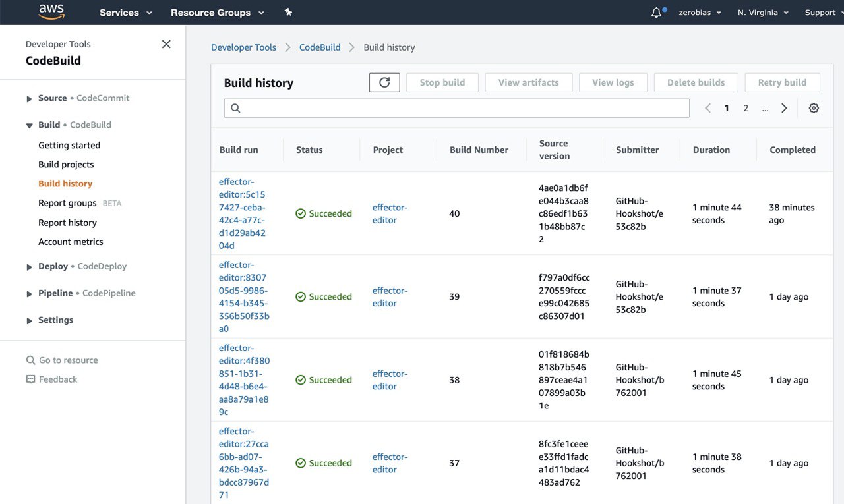Image resolution: width=844 pixels, height=504 pixels.
Task: Focus the build history search field
Action: pos(457,108)
